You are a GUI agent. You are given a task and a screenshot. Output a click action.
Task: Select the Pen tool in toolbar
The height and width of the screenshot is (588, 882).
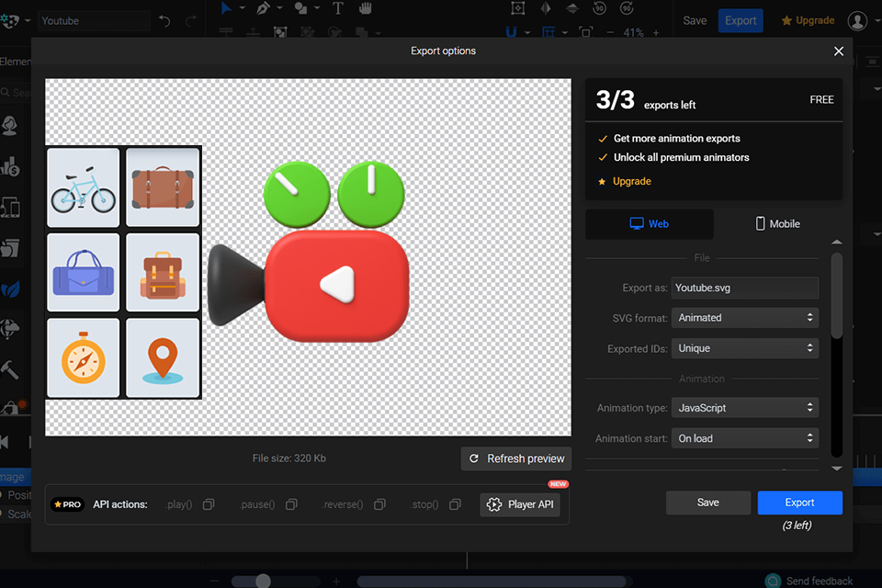pyautogui.click(x=263, y=8)
